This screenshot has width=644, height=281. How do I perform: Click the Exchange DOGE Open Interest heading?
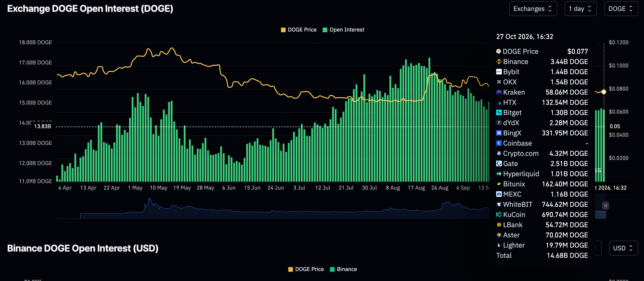[x=90, y=9]
